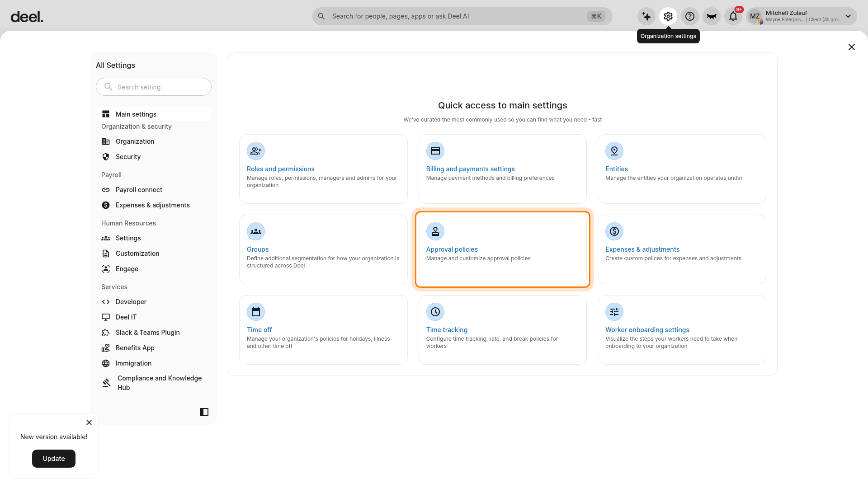
Task: Open Worker onboarding settings link
Action: click(x=647, y=330)
